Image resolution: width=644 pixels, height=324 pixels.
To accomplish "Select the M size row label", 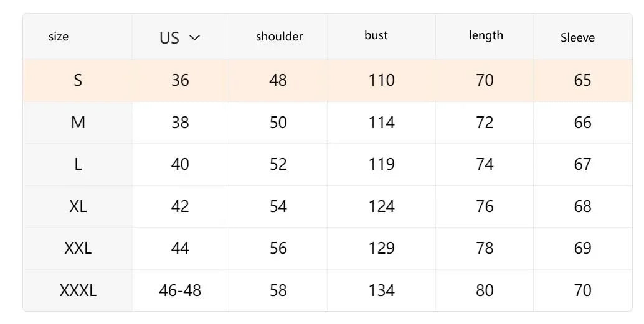I will click(78, 123).
